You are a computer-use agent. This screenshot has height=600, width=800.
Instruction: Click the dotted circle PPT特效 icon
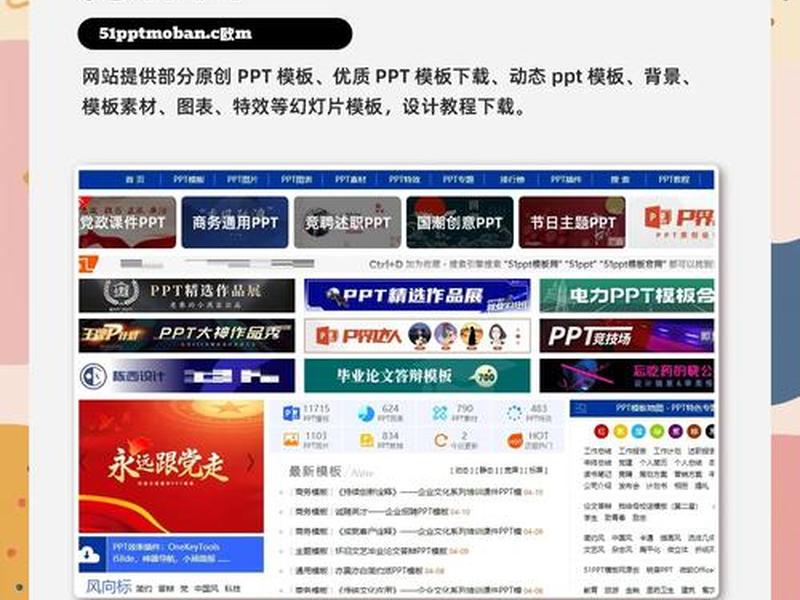515,413
